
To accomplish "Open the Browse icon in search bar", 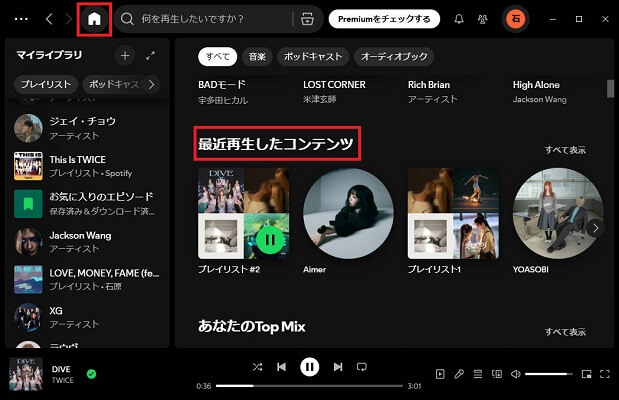I will click(x=307, y=19).
